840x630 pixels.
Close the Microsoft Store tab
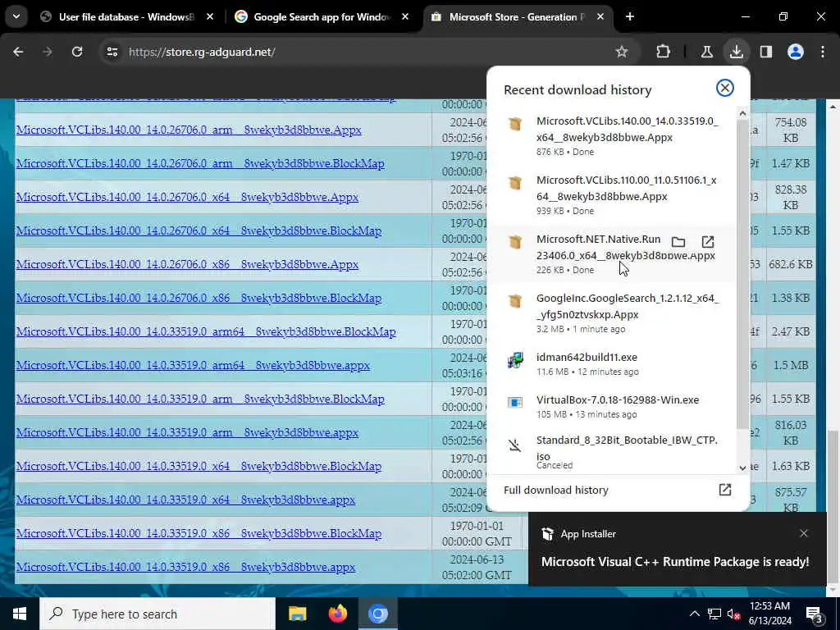coord(600,17)
